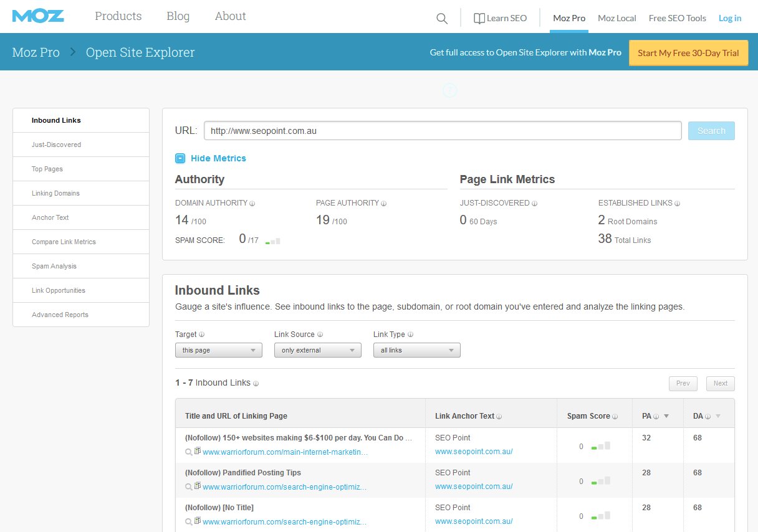Collapse metrics via Hide Metrics link
This screenshot has width=758, height=532.
click(x=218, y=158)
